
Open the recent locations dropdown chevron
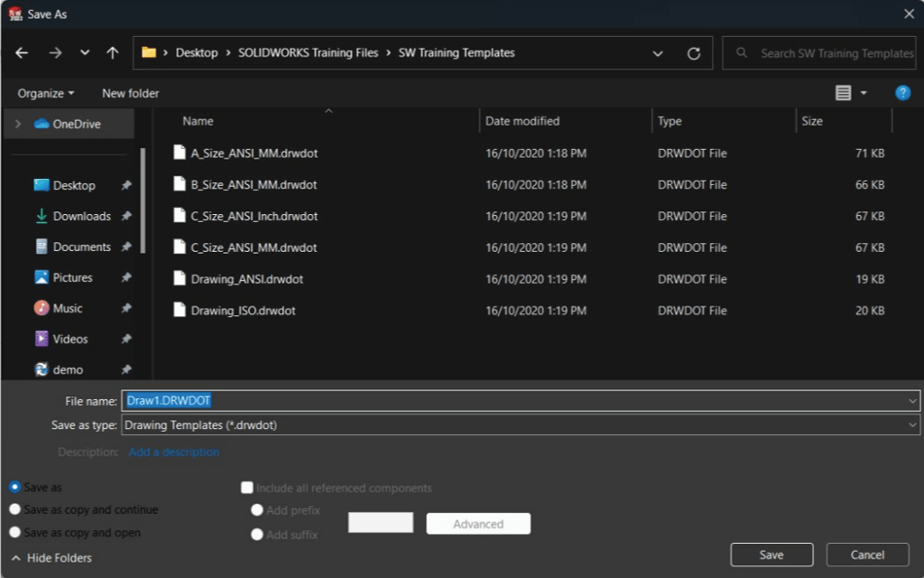point(85,53)
